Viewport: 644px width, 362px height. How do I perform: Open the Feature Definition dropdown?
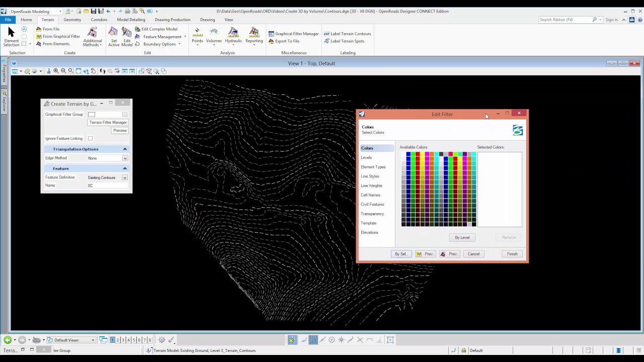point(125,177)
